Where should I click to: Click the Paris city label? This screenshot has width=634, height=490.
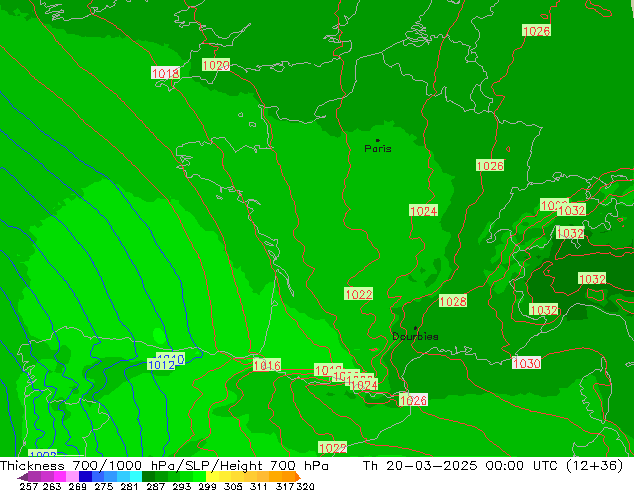[x=378, y=148]
